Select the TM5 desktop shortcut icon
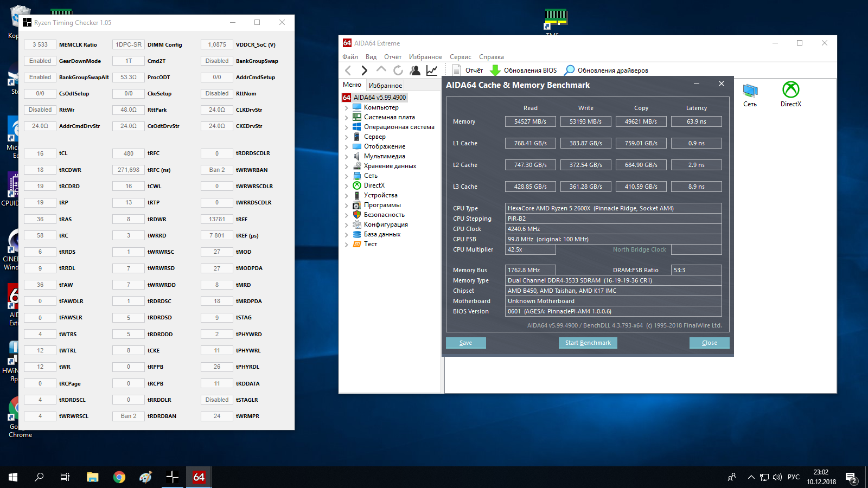868x488 pixels. pyautogui.click(x=556, y=23)
